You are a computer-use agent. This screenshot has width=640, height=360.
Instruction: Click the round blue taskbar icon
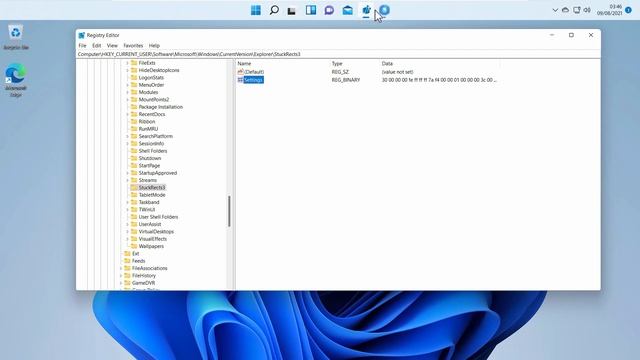click(x=384, y=10)
